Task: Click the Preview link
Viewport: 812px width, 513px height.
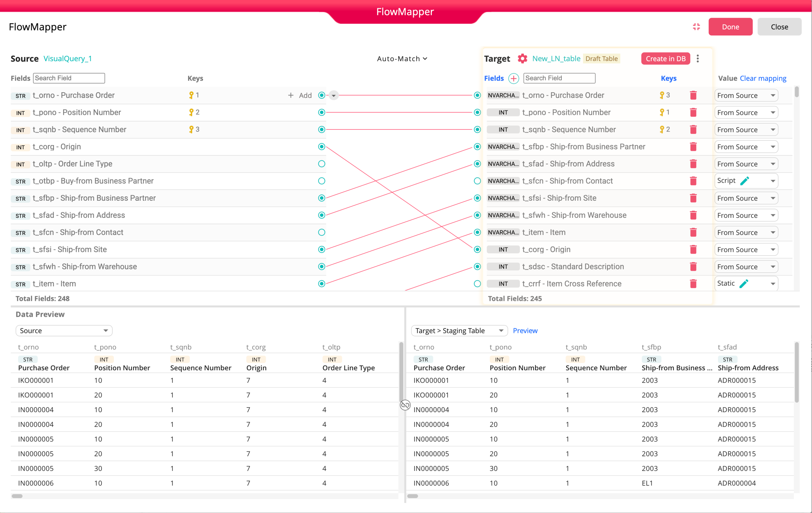Action: click(525, 330)
